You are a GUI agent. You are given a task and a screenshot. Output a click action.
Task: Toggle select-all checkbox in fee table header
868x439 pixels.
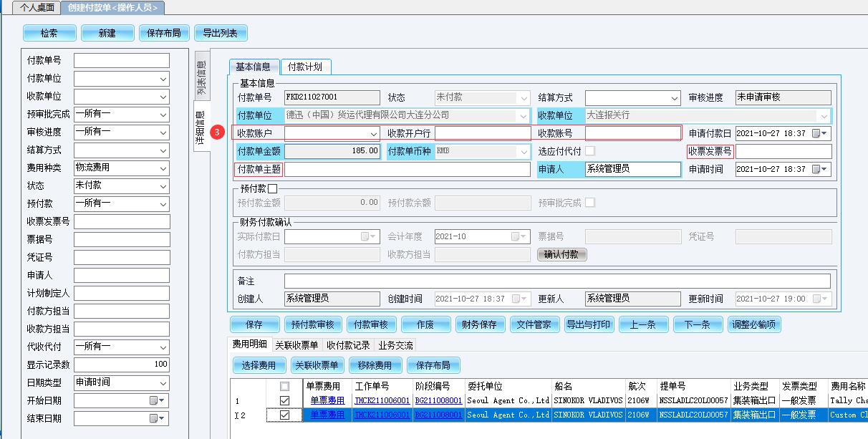tap(285, 387)
